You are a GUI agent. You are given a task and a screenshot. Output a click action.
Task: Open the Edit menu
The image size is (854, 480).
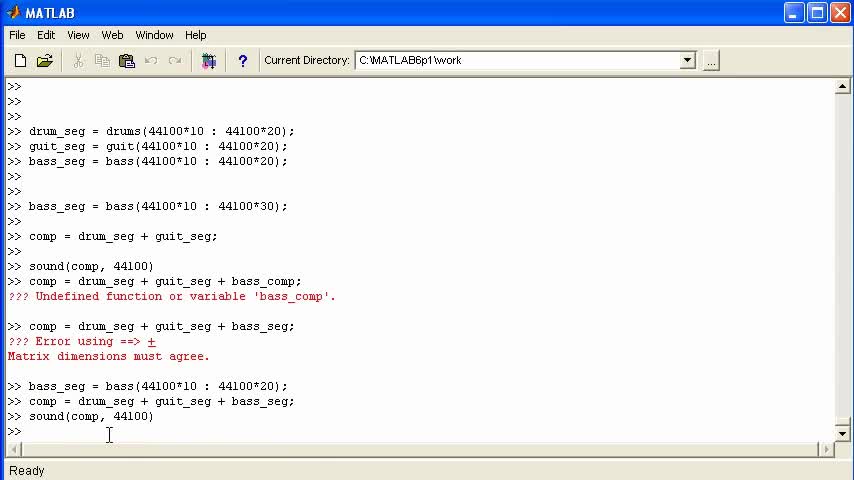[46, 35]
